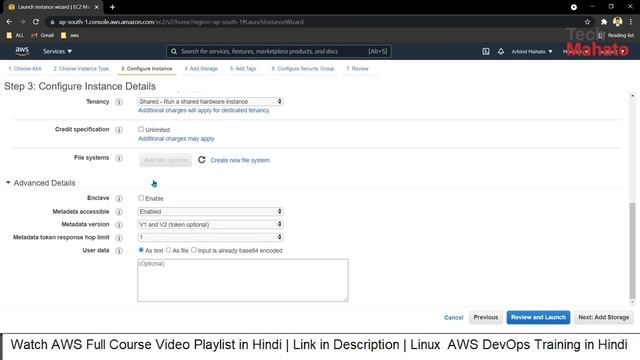
Task: Go to the 5. Add Tags step
Action: tap(243, 69)
